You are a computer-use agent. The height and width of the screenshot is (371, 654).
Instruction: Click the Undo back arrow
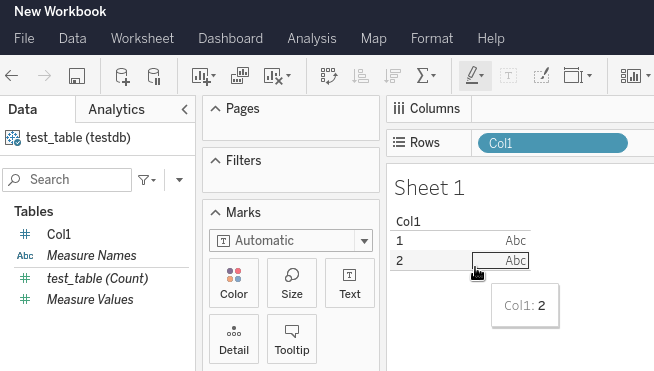coord(12,76)
